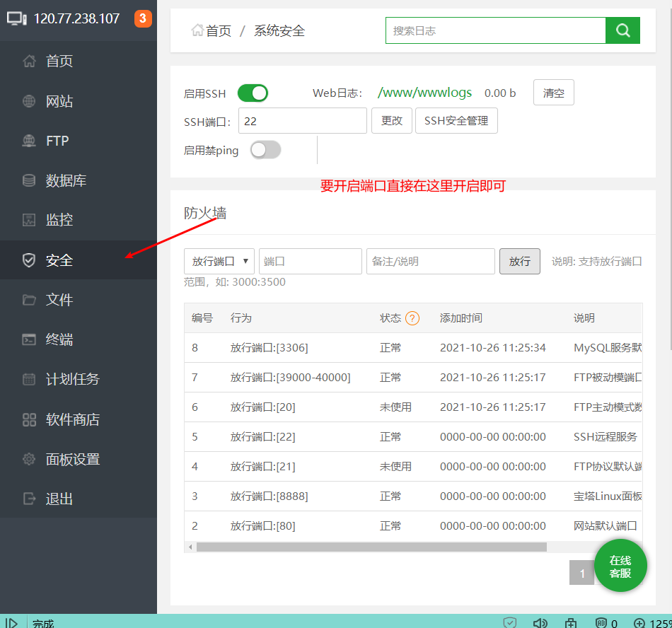
Task: Enable the 启用禁ping toggle switch
Action: pyautogui.click(x=265, y=150)
